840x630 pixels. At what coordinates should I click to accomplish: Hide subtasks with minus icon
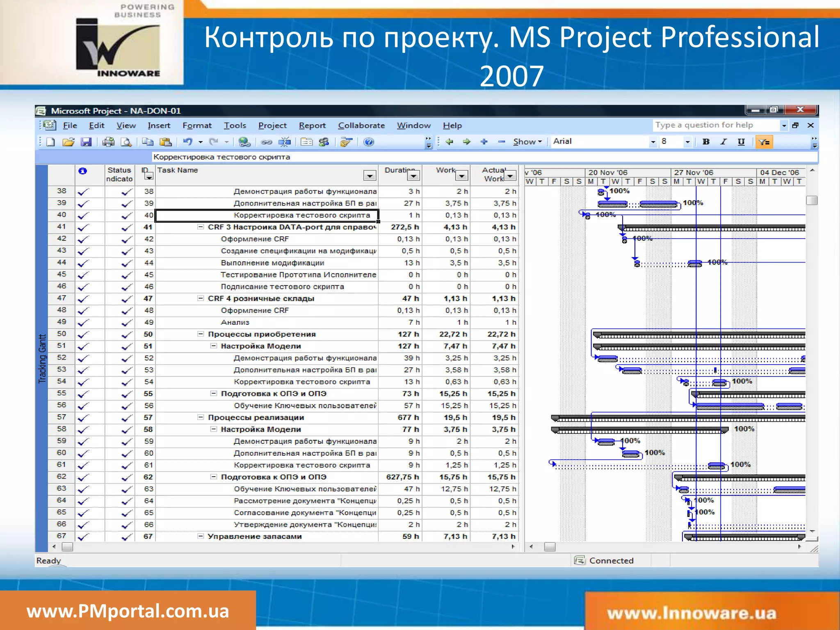[502, 142]
